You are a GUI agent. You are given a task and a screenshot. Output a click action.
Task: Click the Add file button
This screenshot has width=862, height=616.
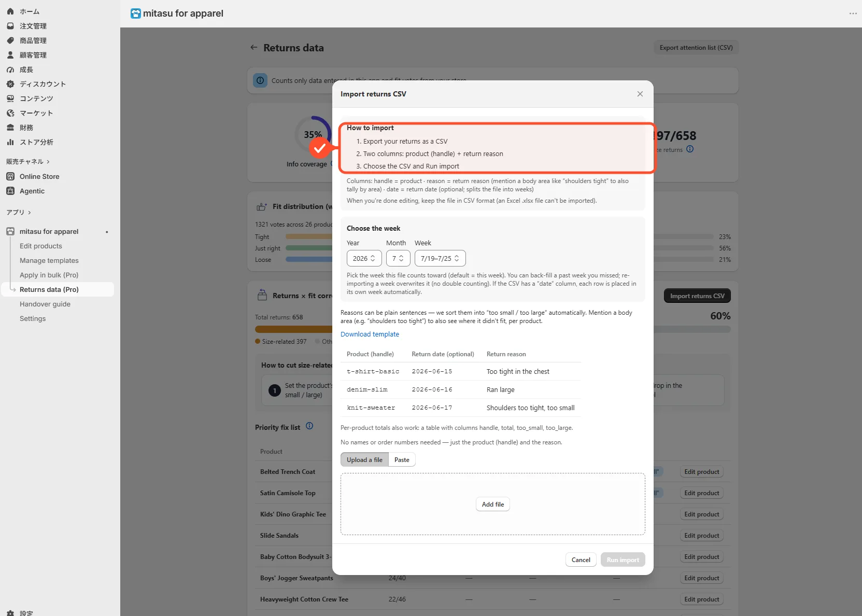(x=493, y=505)
